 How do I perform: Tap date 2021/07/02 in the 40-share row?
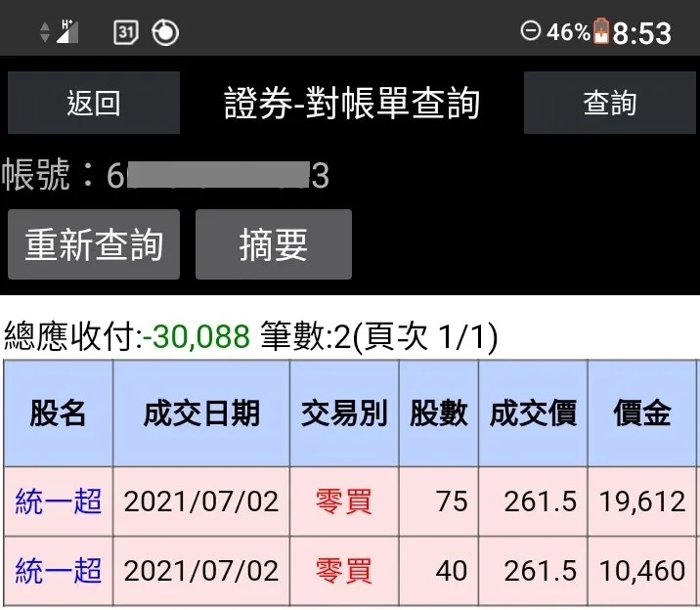tap(201, 571)
